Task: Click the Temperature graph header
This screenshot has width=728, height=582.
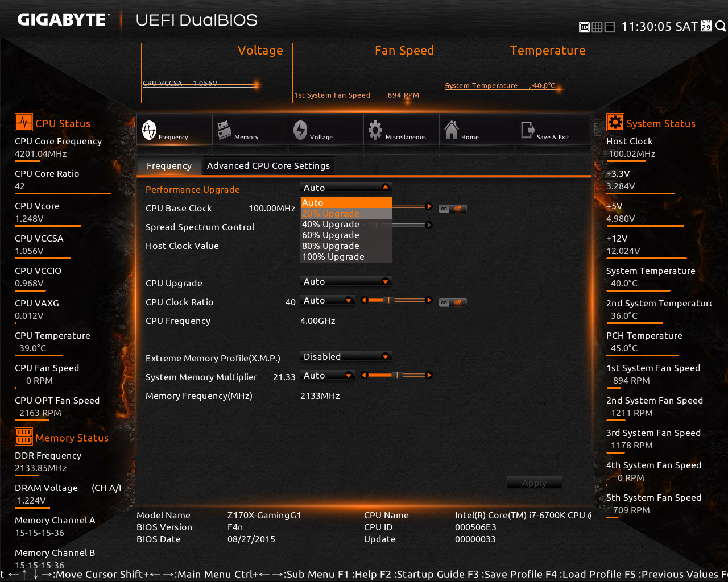Action: click(548, 50)
